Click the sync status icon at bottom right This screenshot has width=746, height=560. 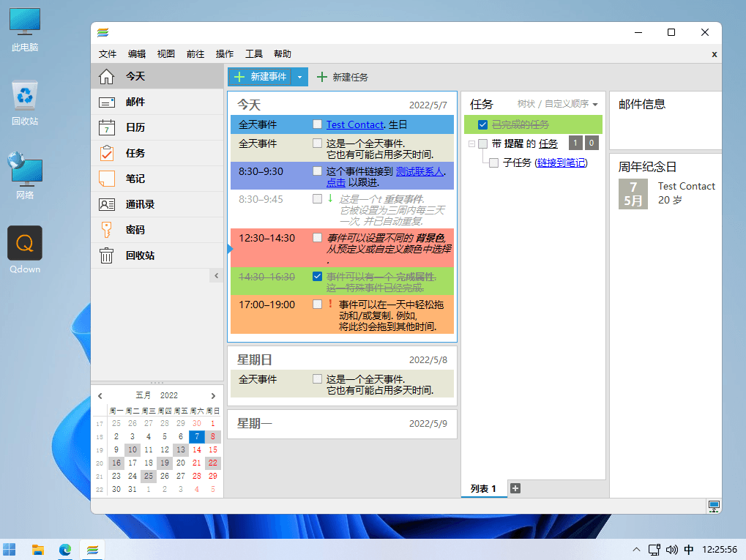[714, 507]
